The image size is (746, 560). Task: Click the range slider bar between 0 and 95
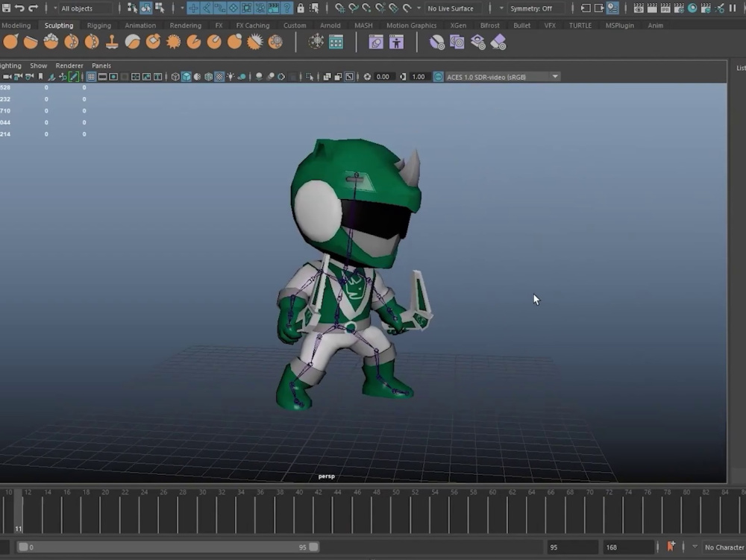point(167,547)
